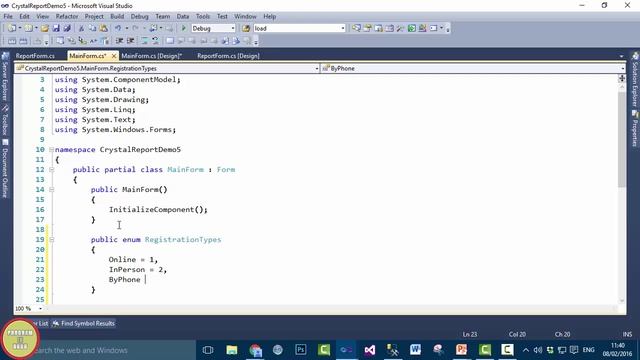This screenshot has height=360, width=640.
Task: Open the Tools menu
Action: [202, 16]
